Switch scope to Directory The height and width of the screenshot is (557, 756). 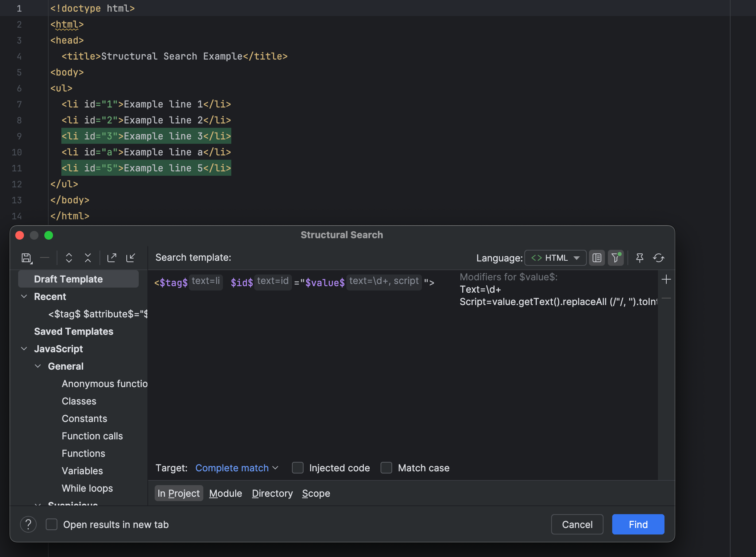(272, 493)
